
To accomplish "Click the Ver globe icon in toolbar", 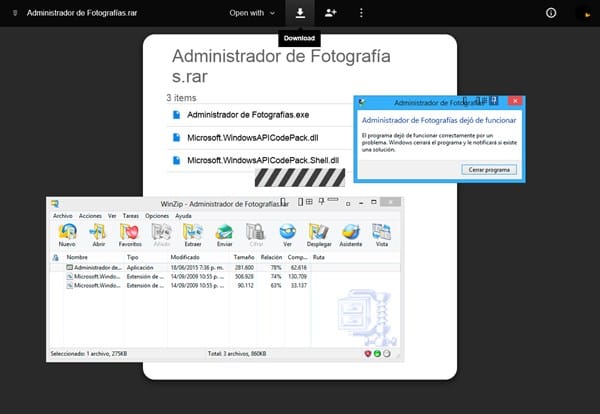I will coord(287,234).
